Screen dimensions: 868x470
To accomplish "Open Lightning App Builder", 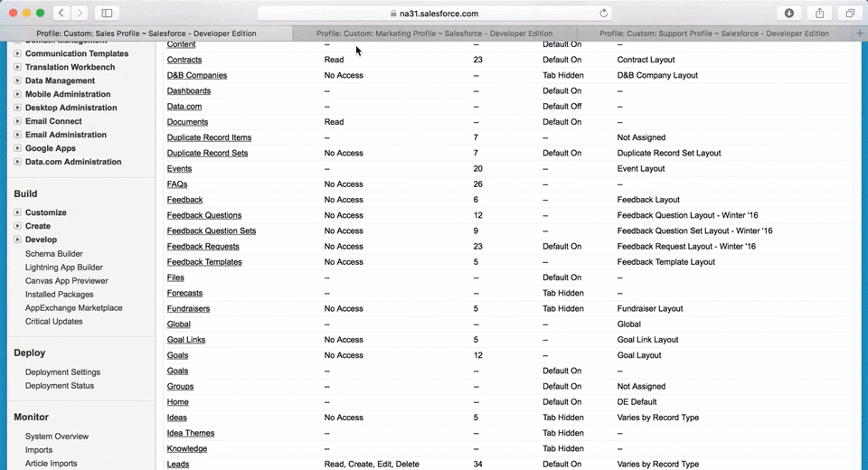I will (x=63, y=268).
